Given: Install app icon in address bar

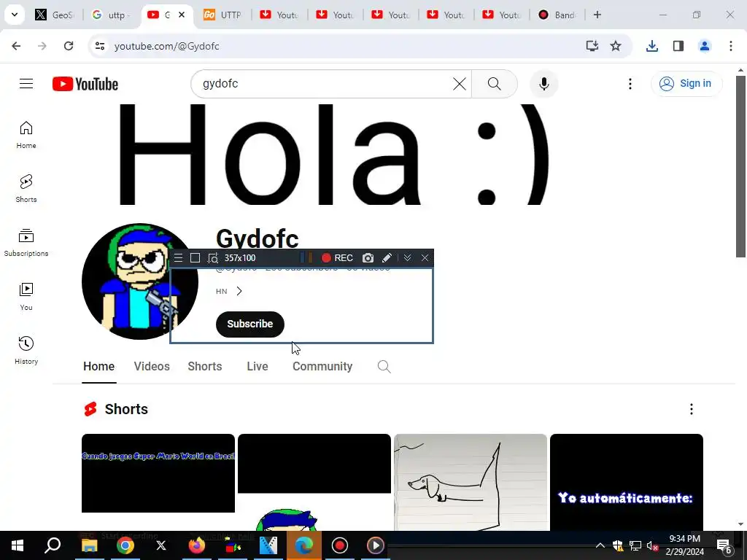Looking at the screenshot, I should click(592, 46).
